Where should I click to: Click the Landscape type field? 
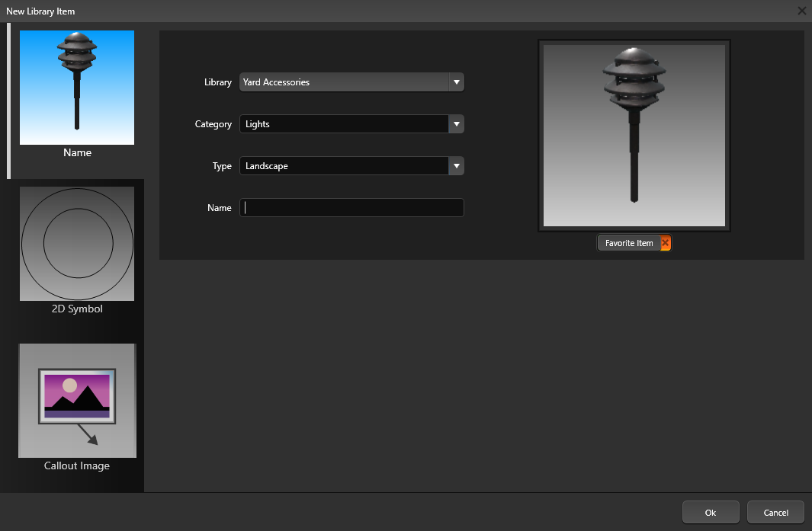click(343, 166)
